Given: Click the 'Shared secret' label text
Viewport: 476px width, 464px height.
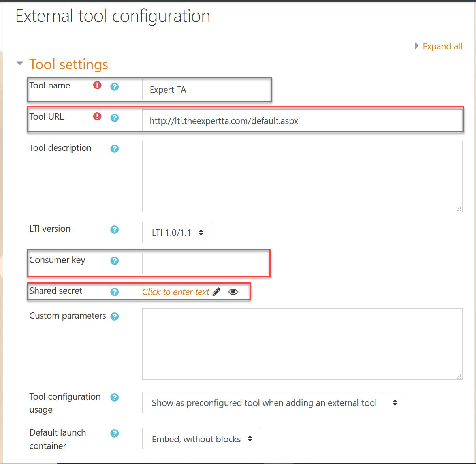Looking at the screenshot, I should pyautogui.click(x=56, y=291).
